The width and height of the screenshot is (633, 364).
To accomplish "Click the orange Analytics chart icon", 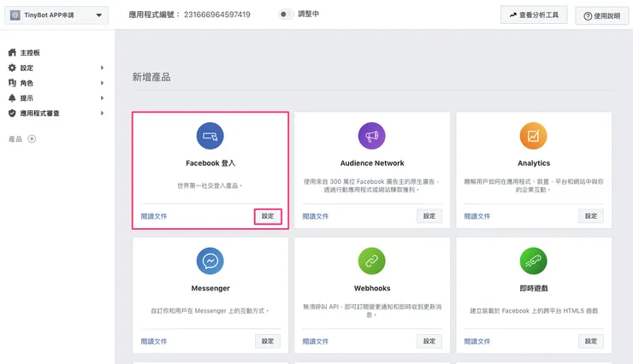I will (533, 136).
